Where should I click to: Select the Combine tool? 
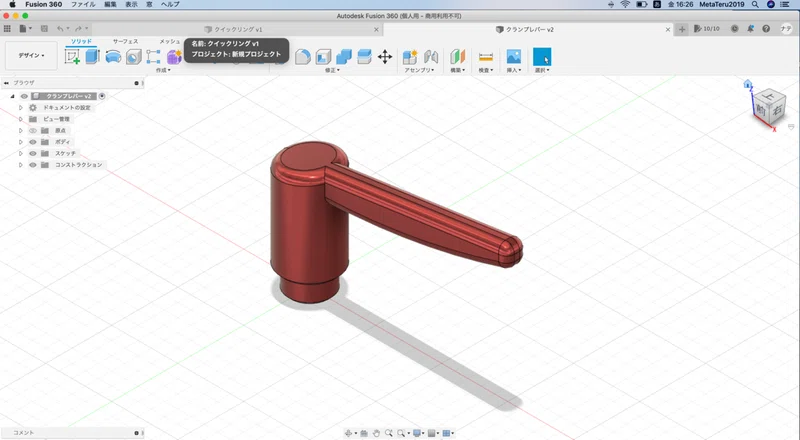point(343,57)
